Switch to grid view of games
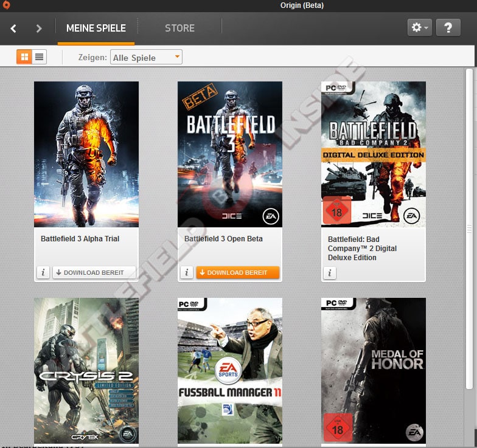Image resolution: width=477 pixels, height=448 pixels. [24, 57]
